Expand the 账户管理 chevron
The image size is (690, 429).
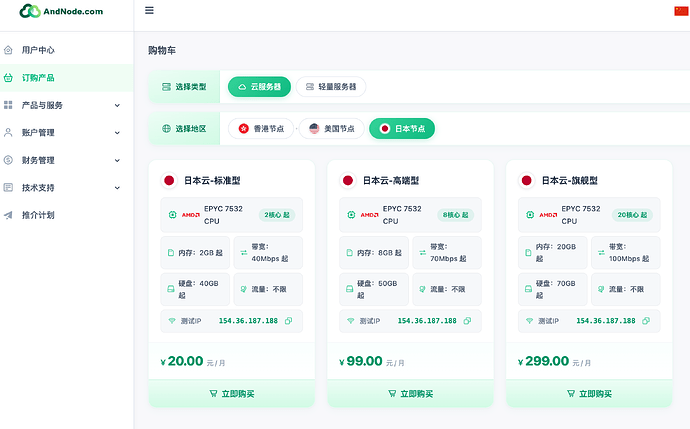pos(117,133)
